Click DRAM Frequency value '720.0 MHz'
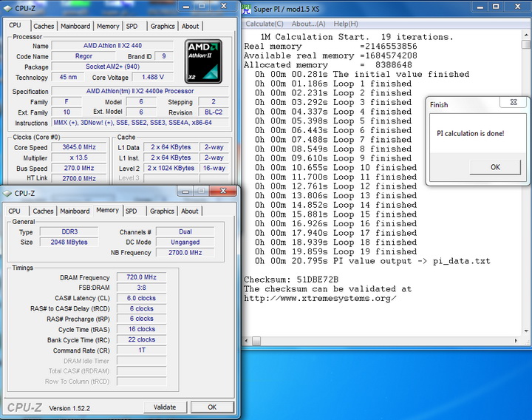Viewport: 532px width, 420px height. tap(141, 277)
